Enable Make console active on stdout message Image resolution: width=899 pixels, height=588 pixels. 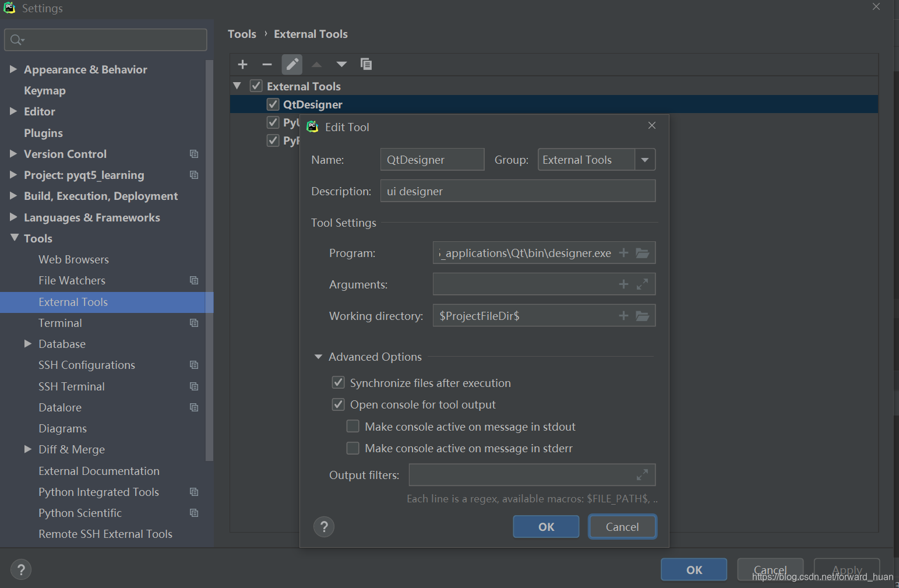click(x=352, y=426)
